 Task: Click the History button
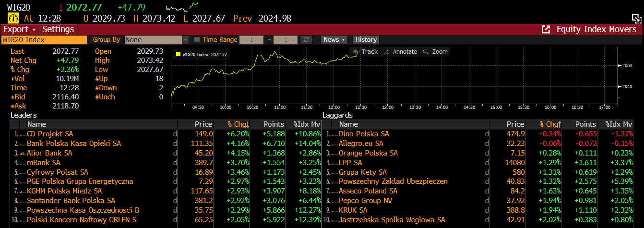(366, 40)
